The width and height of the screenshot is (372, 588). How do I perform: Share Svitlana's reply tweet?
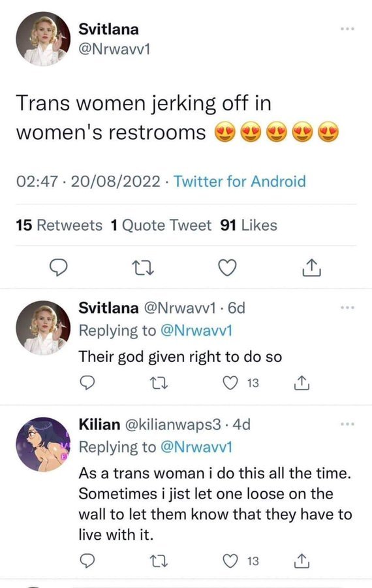pyautogui.click(x=302, y=383)
